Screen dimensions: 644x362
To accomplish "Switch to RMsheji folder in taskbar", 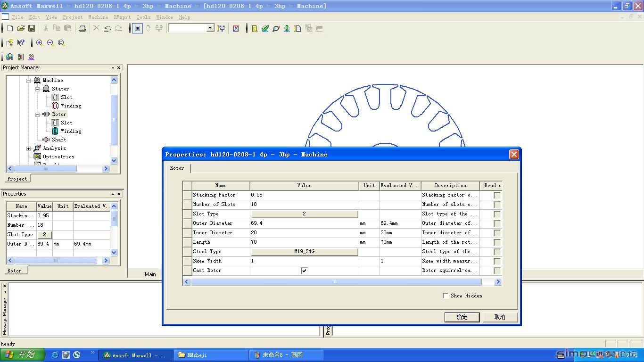I will click(211, 355).
